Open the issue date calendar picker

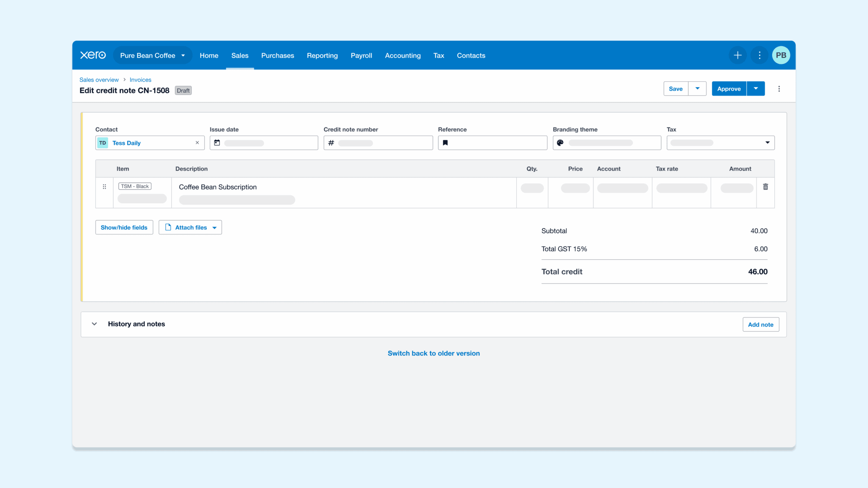pyautogui.click(x=217, y=143)
